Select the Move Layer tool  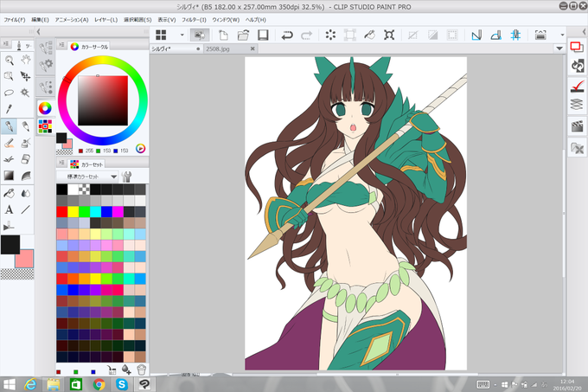click(25, 76)
